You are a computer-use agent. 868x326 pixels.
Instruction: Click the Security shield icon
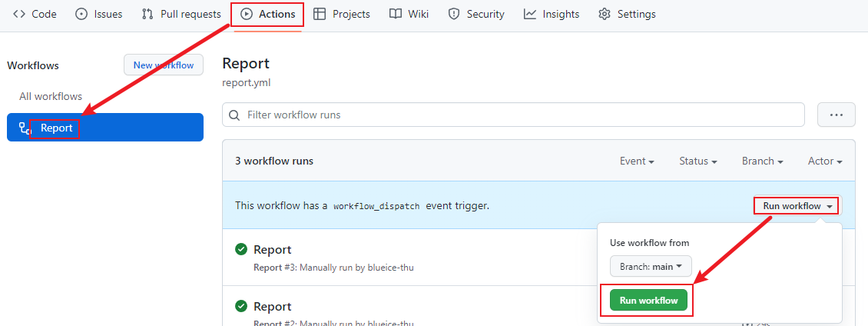[x=454, y=15]
